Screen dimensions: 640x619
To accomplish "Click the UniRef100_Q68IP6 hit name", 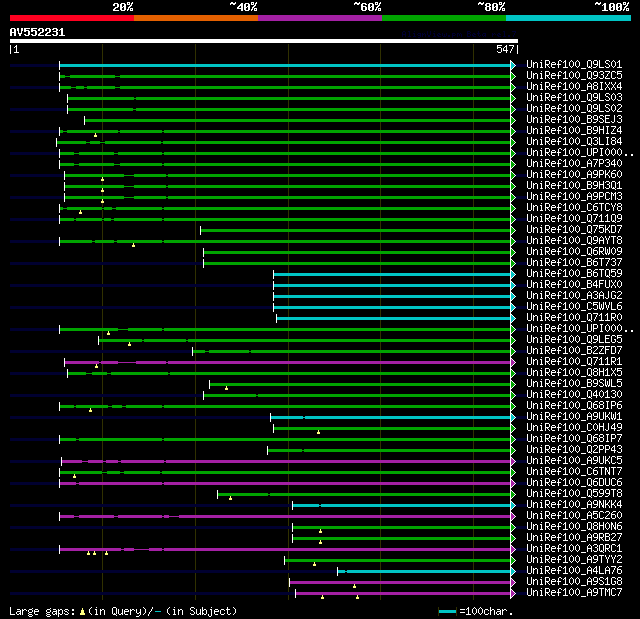I will 574,406.
